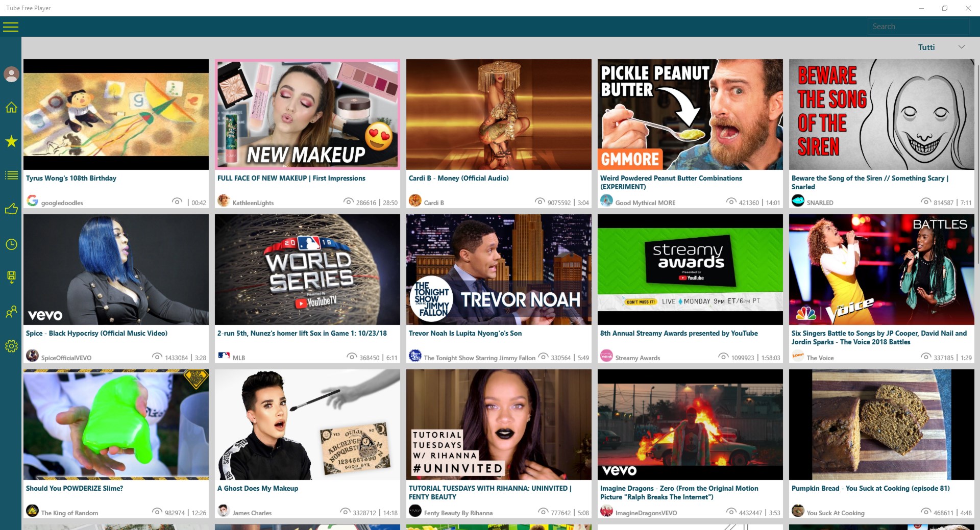This screenshot has width=980, height=530.
Task: Click the '1433084' view count
Action: point(176,358)
